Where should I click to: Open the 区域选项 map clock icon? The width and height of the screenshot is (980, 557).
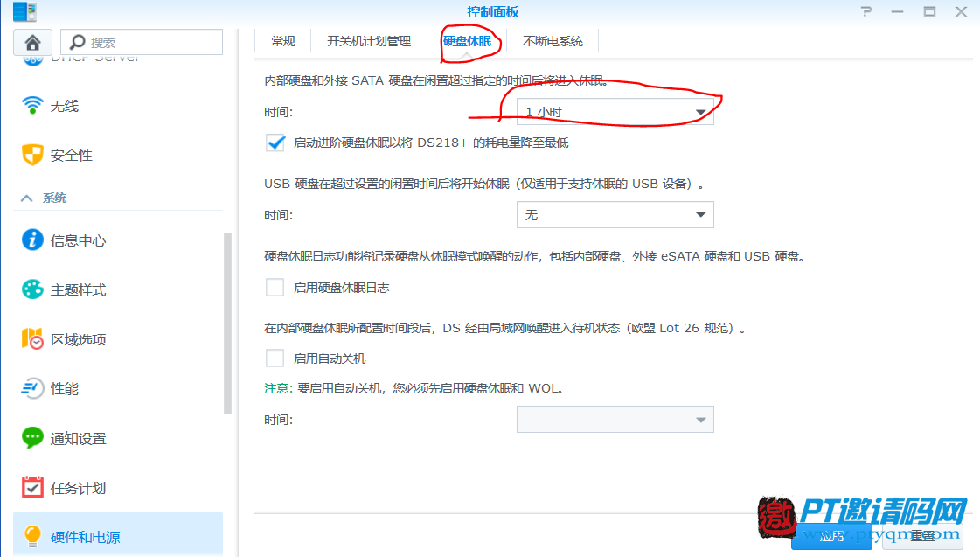(x=31, y=338)
